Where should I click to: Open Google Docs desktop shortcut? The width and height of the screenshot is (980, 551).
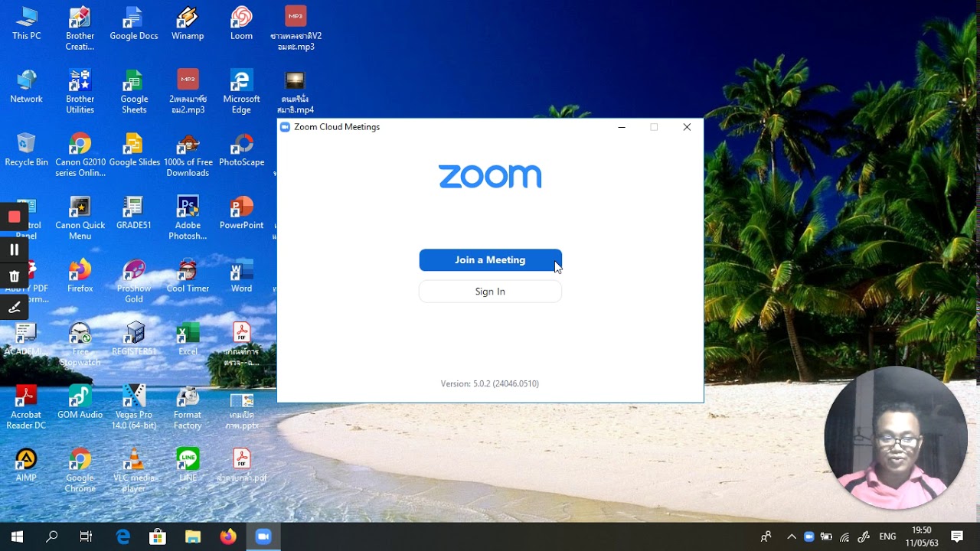[134, 24]
